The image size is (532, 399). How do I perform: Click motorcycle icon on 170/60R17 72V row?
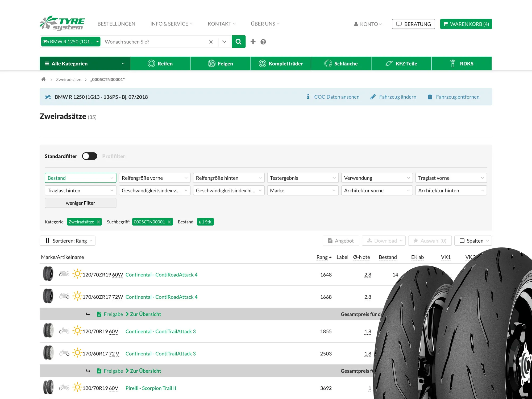(x=64, y=353)
